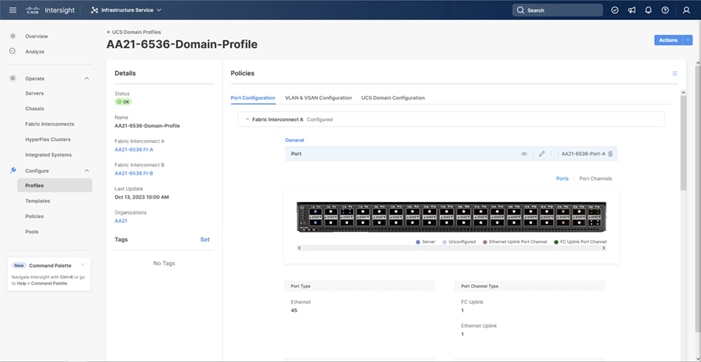Collapse the Fabric Interconnect A section

click(x=247, y=120)
